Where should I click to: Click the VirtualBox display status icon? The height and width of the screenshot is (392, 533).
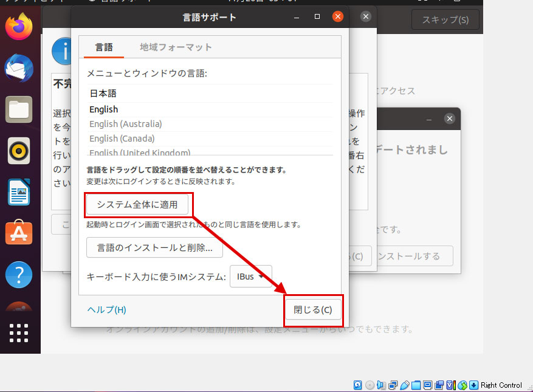click(x=428, y=385)
